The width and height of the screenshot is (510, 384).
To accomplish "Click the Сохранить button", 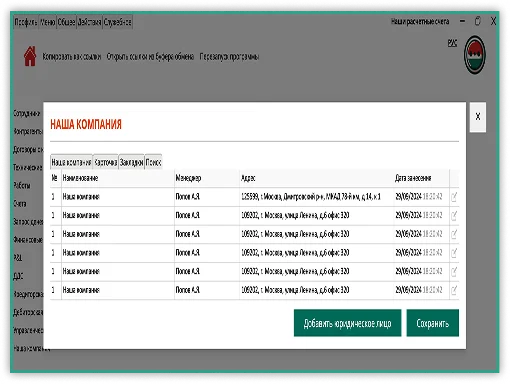I will pyautogui.click(x=432, y=323).
